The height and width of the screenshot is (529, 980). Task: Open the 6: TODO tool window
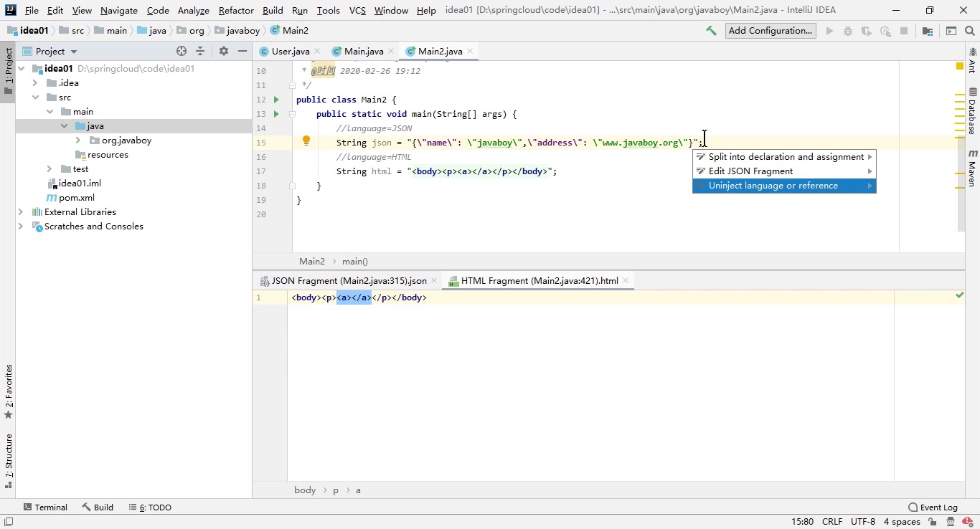150,507
